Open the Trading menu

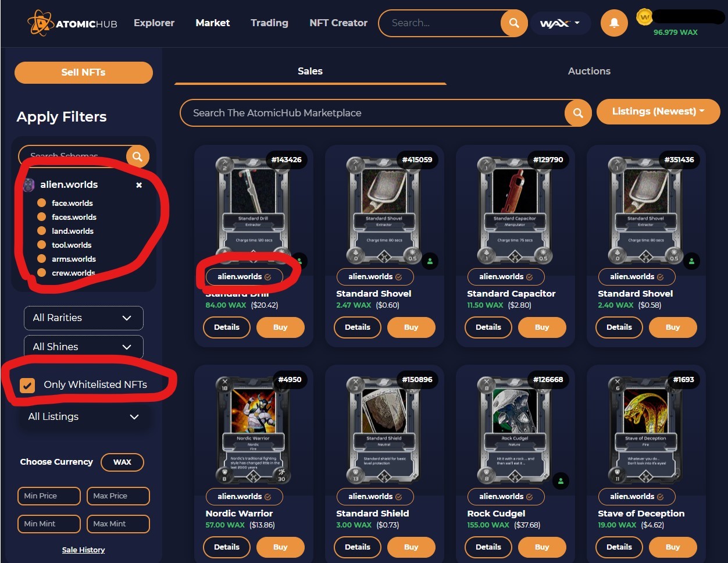[x=269, y=23]
